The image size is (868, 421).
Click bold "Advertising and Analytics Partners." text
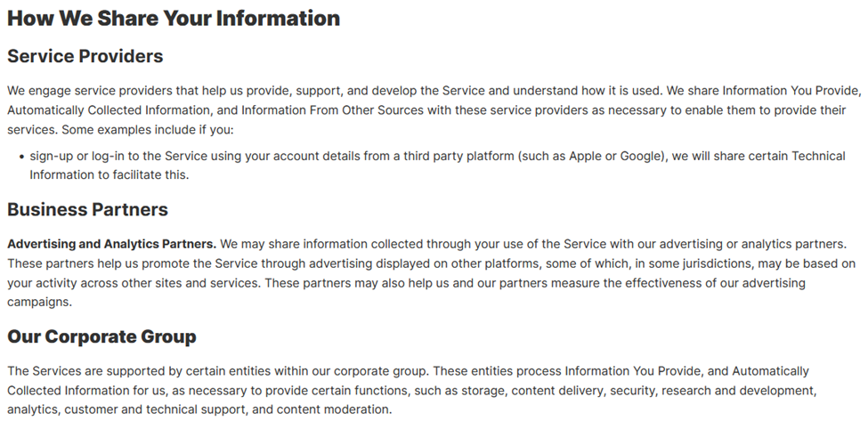(x=111, y=243)
